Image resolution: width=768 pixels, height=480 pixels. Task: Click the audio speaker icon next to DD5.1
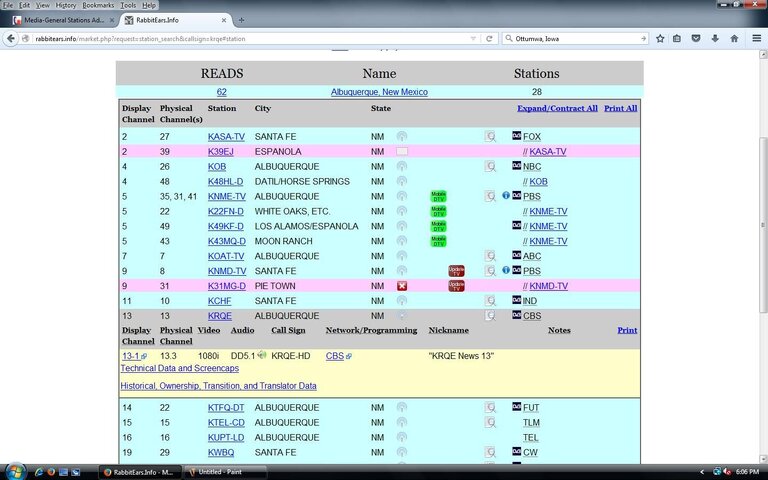[262, 355]
